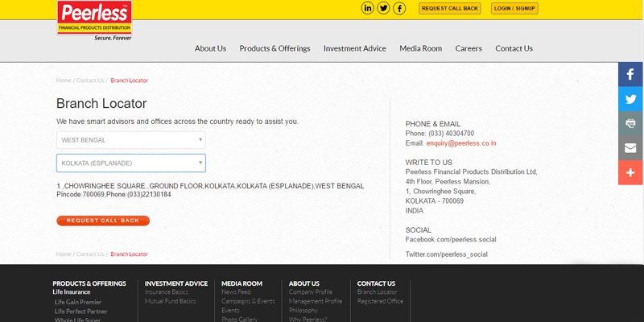The width and height of the screenshot is (644, 322).
Task: Open Life Gain Premier footer link
Action: pos(78,302)
